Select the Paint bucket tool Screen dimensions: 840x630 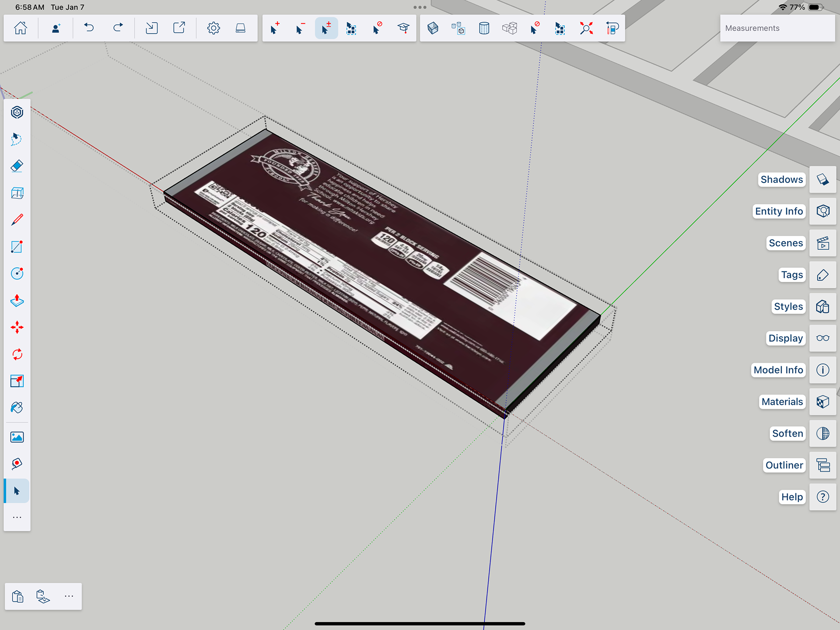pos(17,408)
